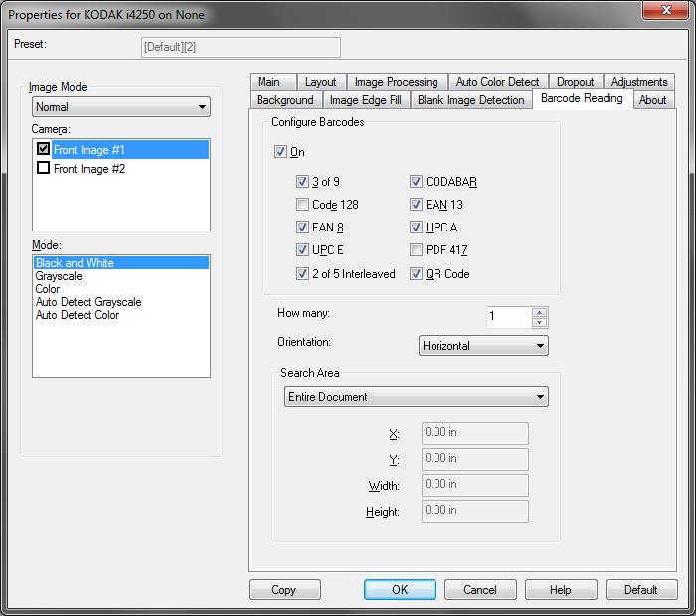Click the Default button
Viewport: 696px width, 616px height.
(x=641, y=589)
